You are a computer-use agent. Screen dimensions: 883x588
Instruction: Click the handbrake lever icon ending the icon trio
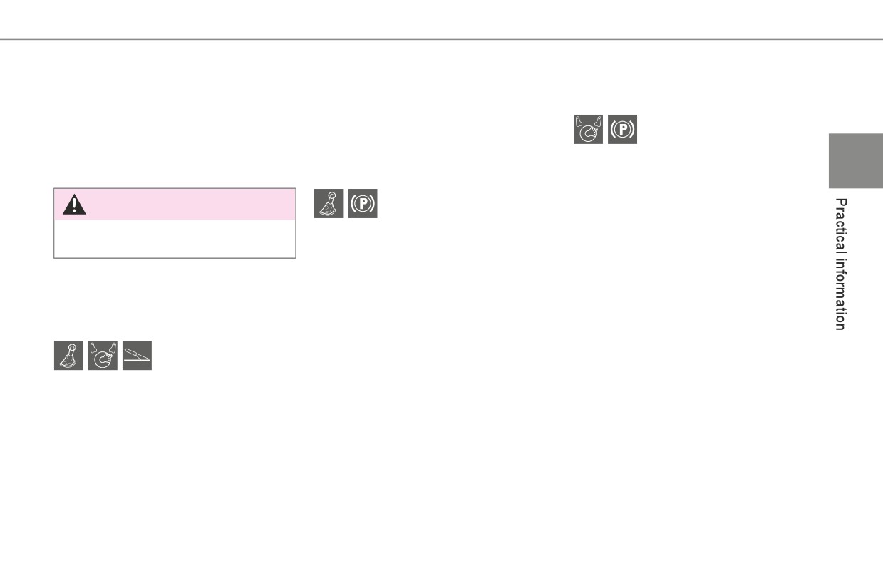click(137, 355)
